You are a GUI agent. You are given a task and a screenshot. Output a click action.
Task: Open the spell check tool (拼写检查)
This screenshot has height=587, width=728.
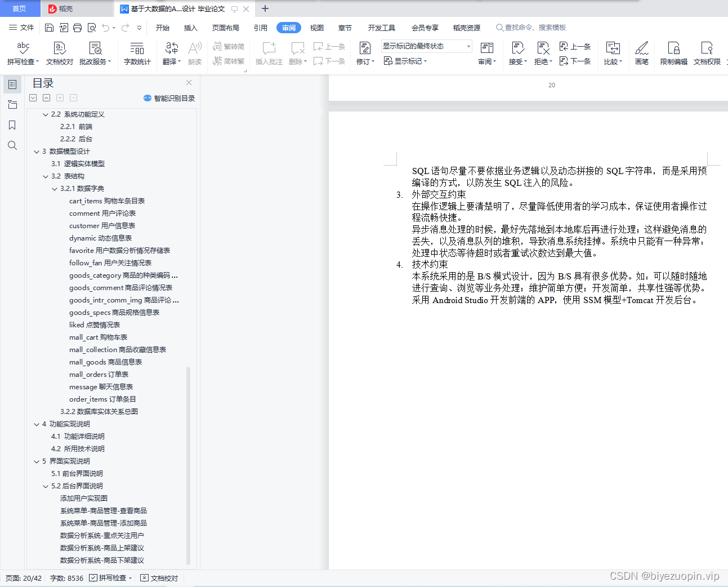(x=23, y=54)
